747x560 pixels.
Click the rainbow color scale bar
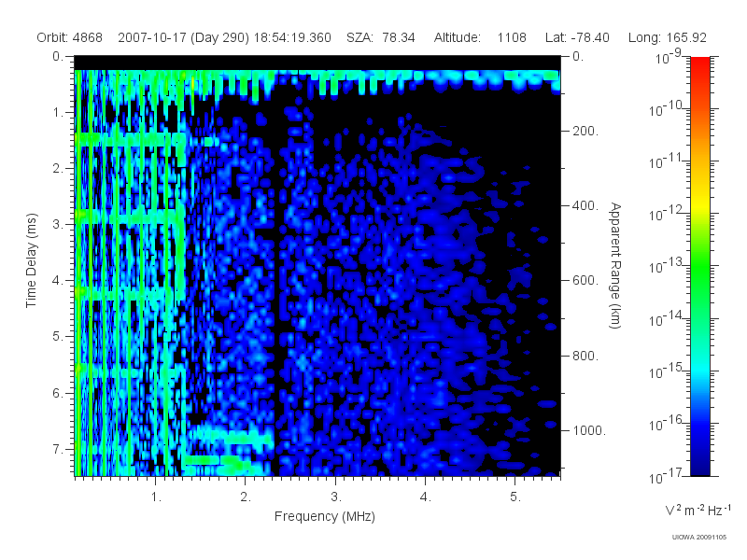pos(699,266)
